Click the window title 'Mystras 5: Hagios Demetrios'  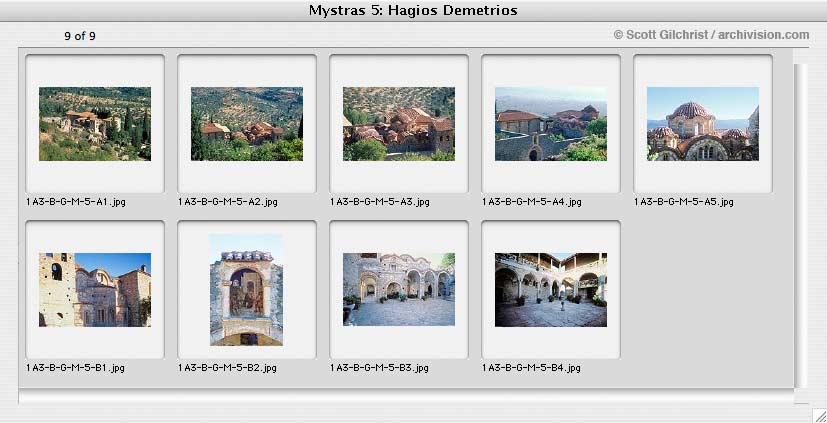pyautogui.click(x=413, y=10)
